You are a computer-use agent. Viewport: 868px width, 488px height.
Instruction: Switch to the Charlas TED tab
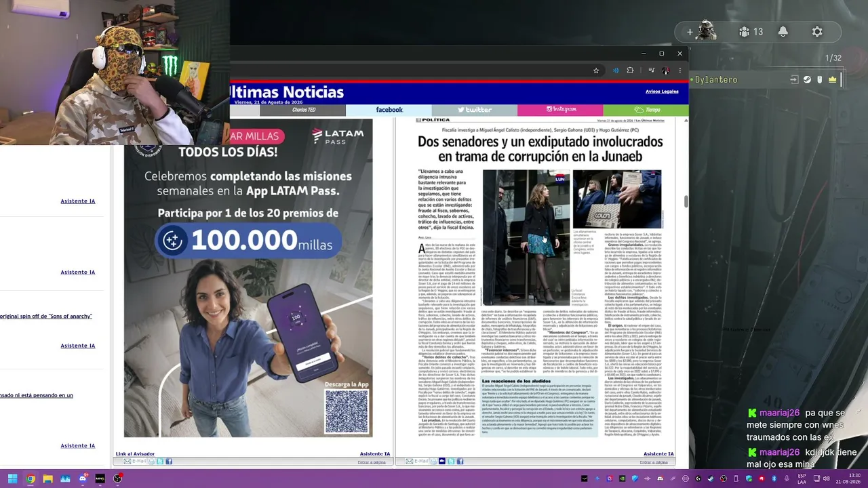click(x=304, y=110)
